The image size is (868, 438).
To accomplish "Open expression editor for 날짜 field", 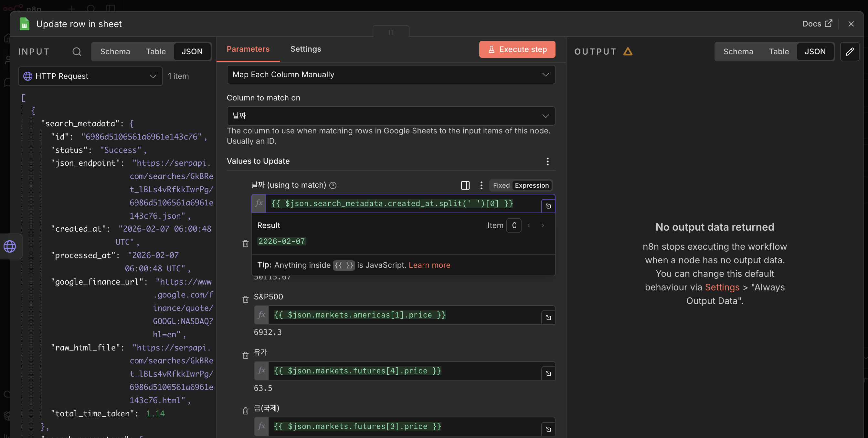I will [548, 206].
